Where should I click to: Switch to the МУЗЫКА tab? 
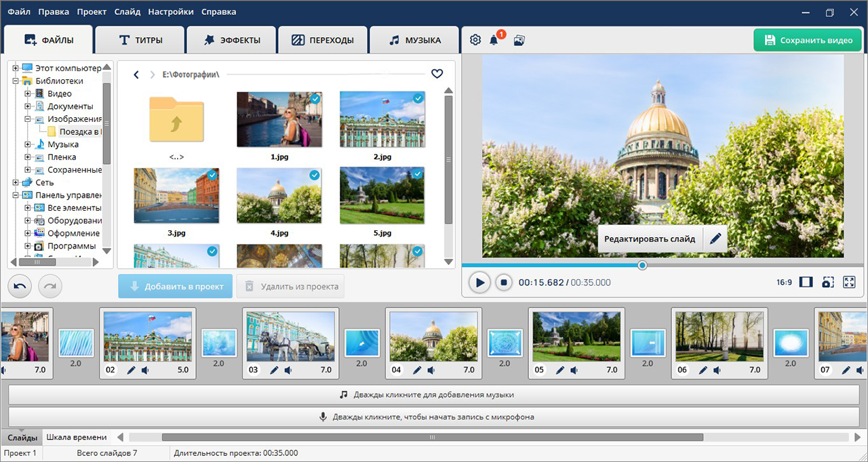tap(415, 40)
